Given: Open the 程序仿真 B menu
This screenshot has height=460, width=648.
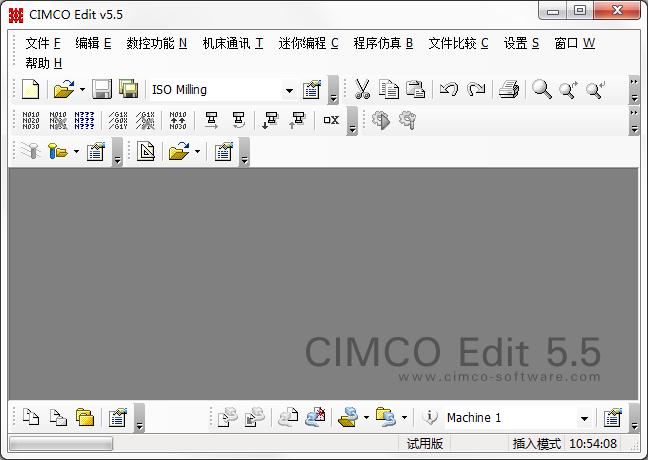Looking at the screenshot, I should coord(383,43).
